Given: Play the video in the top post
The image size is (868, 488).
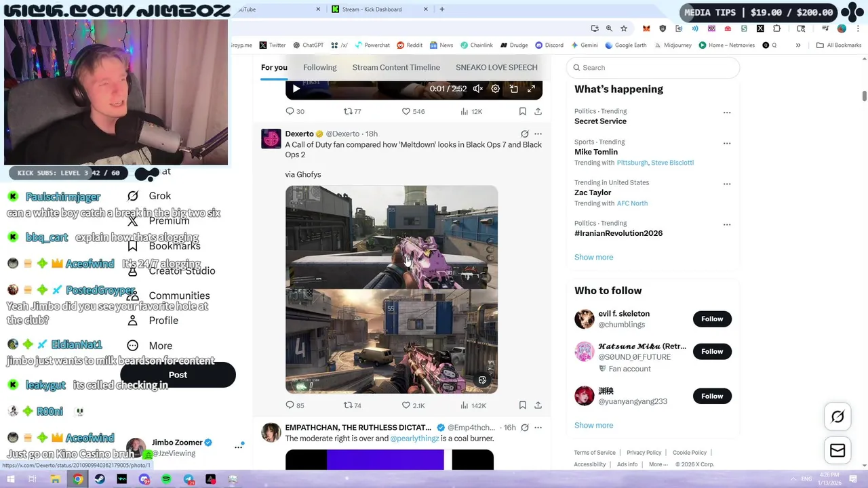Looking at the screenshot, I should coord(296,89).
